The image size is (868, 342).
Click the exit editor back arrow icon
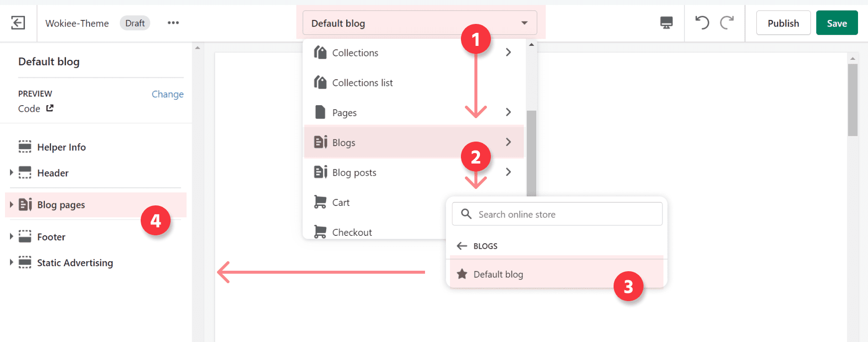18,23
